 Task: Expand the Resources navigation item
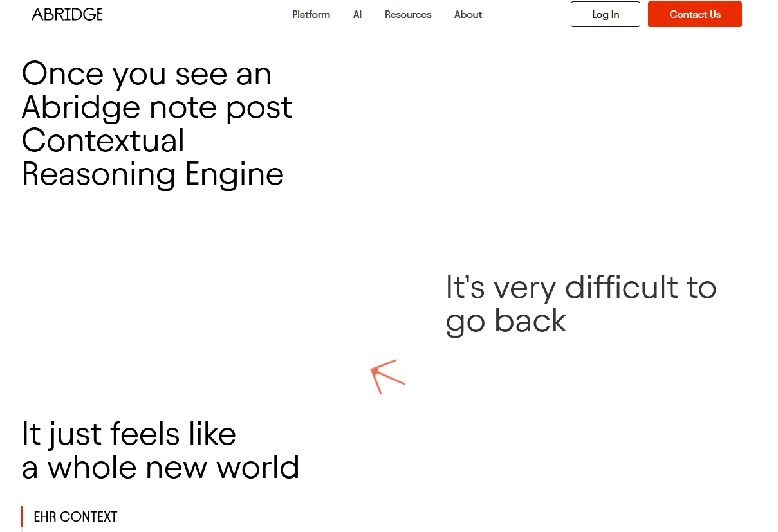pos(408,14)
